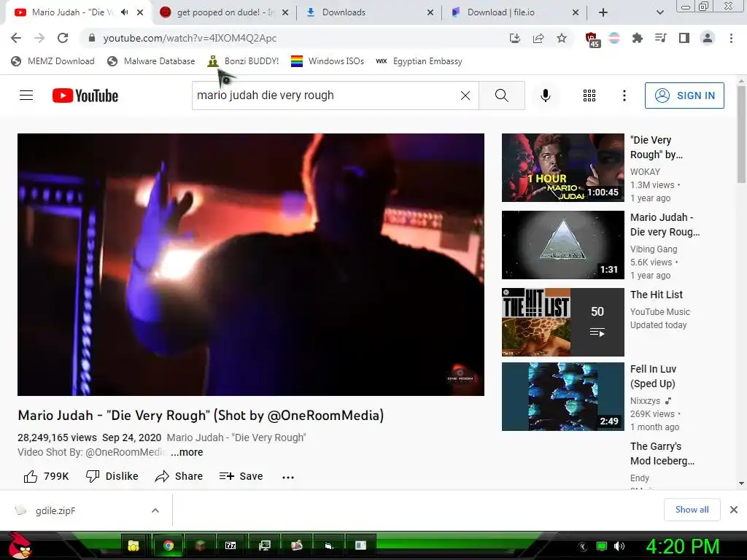
Task: Start voice search with the microphone
Action: [546, 96]
